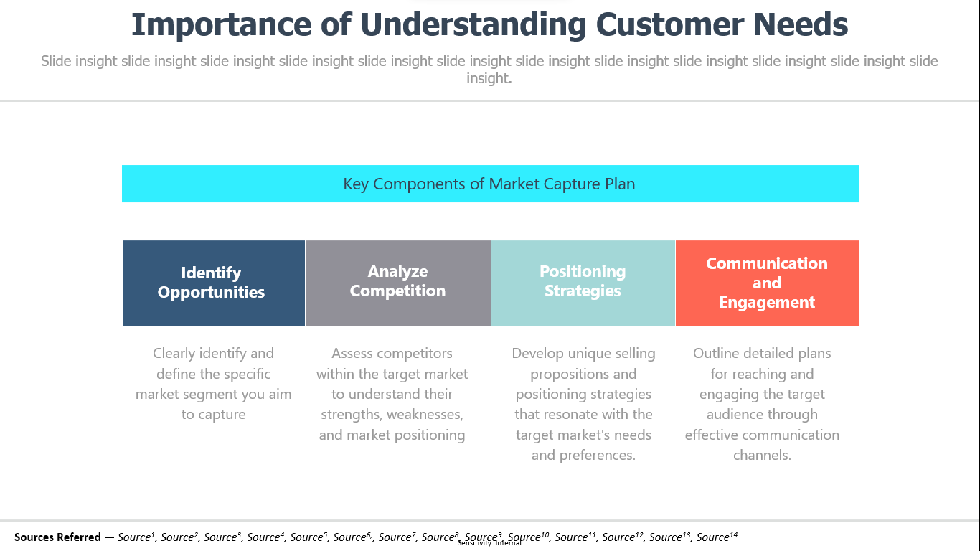The width and height of the screenshot is (980, 551).
Task: Open the Source14 reference link
Action: [717, 537]
